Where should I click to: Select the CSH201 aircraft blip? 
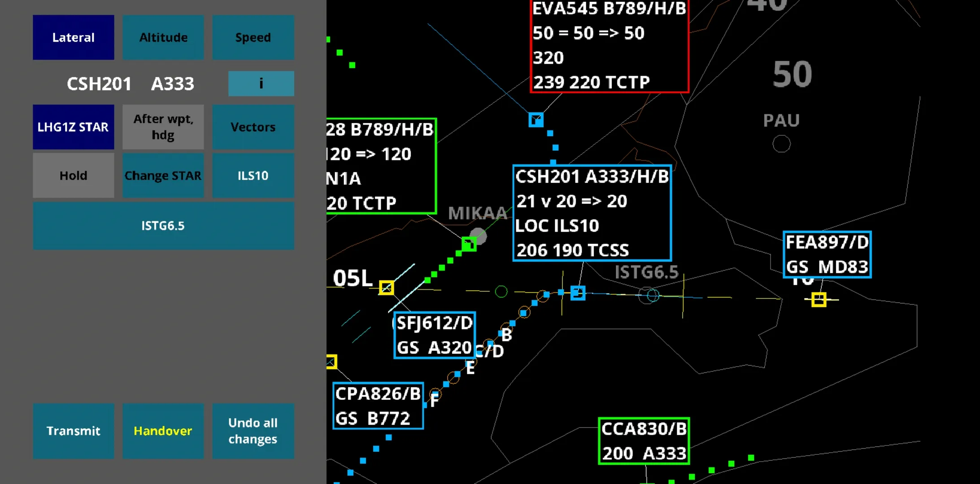578,293
